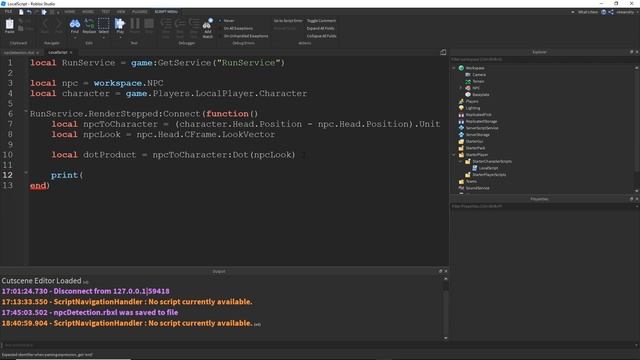
Task: Switch to the MODEL ribbon tab
Action: click(88, 12)
